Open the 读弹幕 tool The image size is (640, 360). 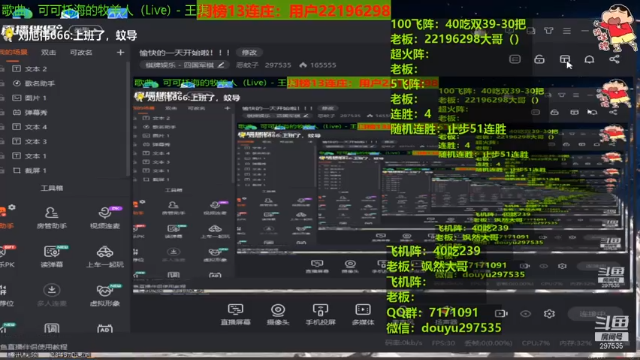[51, 256]
